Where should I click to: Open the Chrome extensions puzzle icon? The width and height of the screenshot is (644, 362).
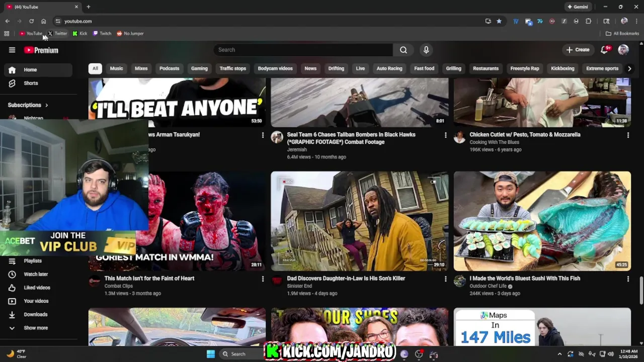click(x=588, y=21)
